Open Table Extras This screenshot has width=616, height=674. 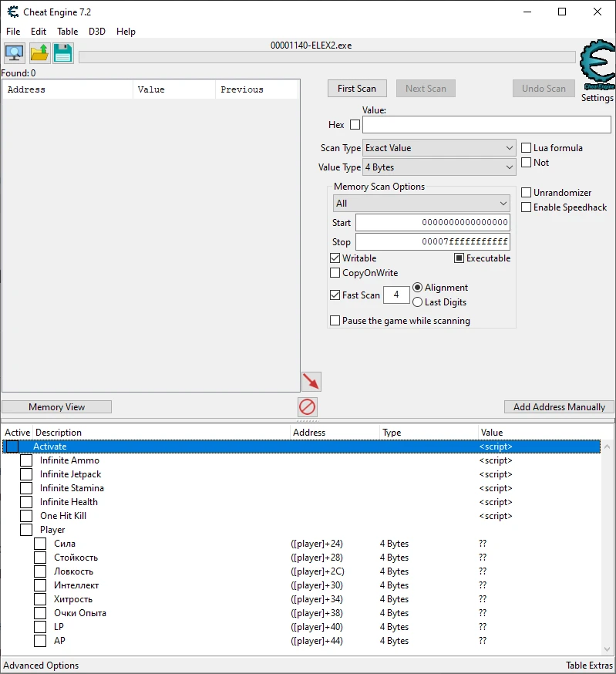point(589,666)
